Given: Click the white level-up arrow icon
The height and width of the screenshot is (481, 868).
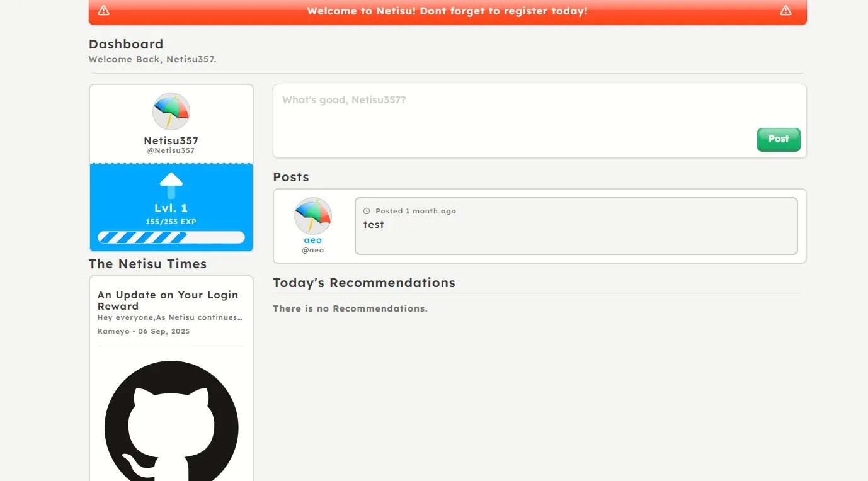Looking at the screenshot, I should [171, 186].
